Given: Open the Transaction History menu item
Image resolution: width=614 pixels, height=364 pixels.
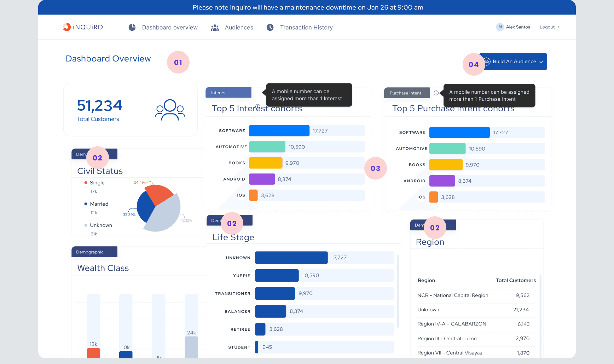Looking at the screenshot, I should (x=306, y=28).
